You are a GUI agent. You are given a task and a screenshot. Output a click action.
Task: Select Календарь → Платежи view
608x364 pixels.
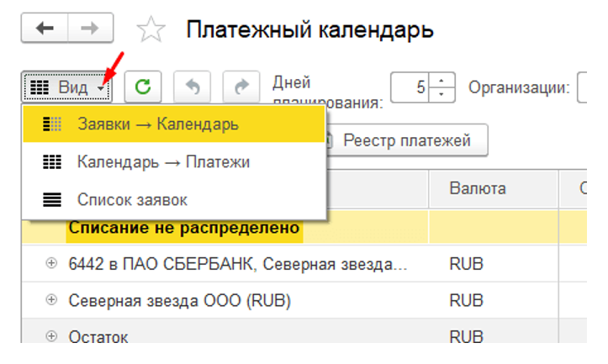[174, 161]
